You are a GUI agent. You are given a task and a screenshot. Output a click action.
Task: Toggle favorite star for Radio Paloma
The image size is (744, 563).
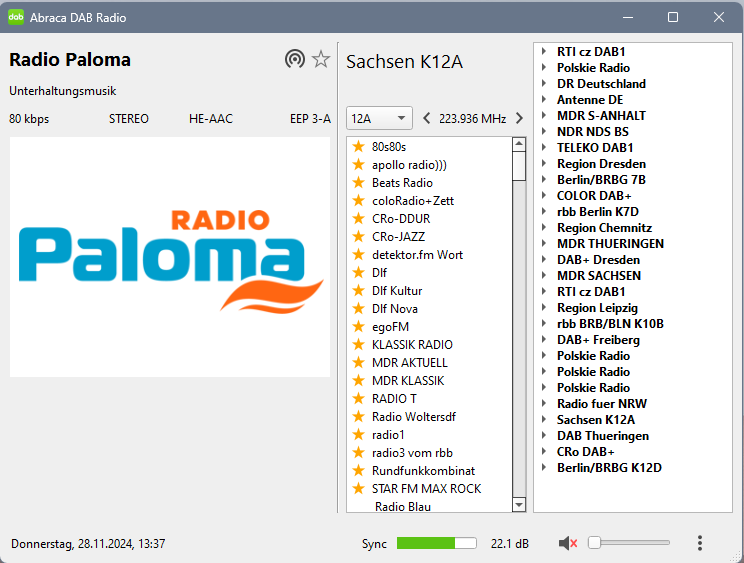[x=321, y=60]
